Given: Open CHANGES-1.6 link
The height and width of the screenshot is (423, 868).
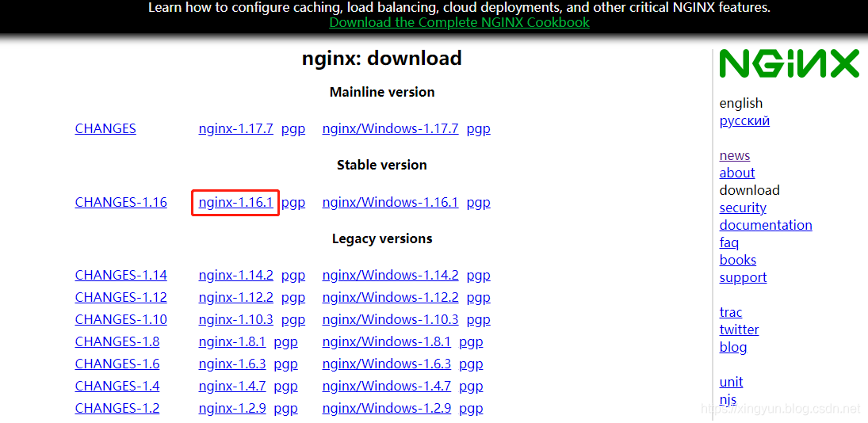Looking at the screenshot, I should tap(117, 364).
